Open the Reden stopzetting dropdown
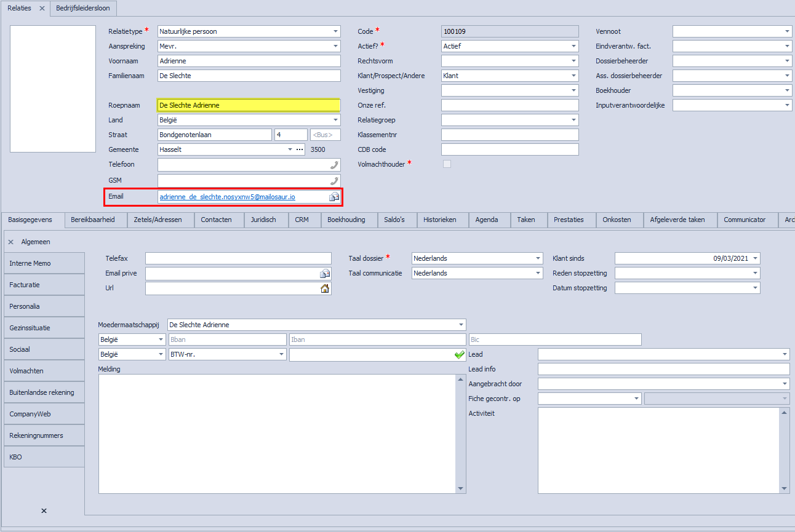Viewport: 795px width, 532px height. [x=756, y=273]
